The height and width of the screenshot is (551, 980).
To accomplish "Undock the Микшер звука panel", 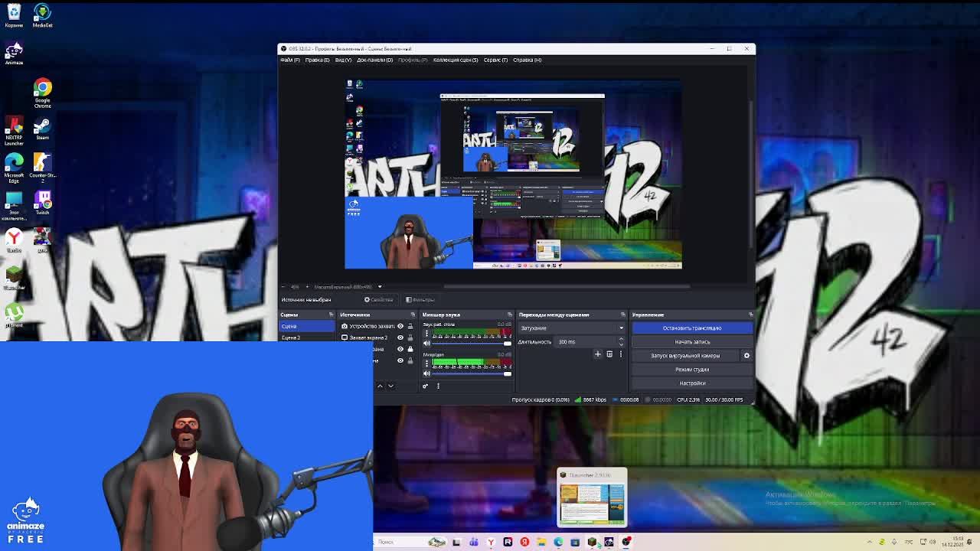I will click(x=510, y=315).
